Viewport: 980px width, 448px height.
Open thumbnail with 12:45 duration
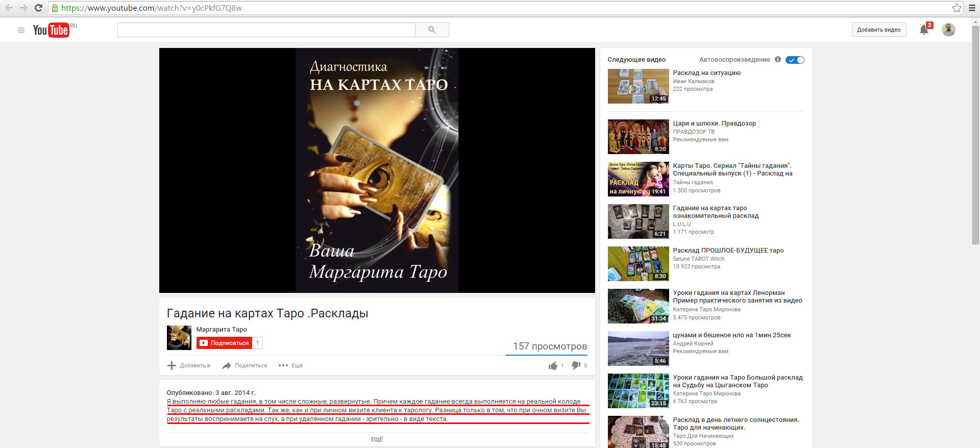(x=638, y=86)
